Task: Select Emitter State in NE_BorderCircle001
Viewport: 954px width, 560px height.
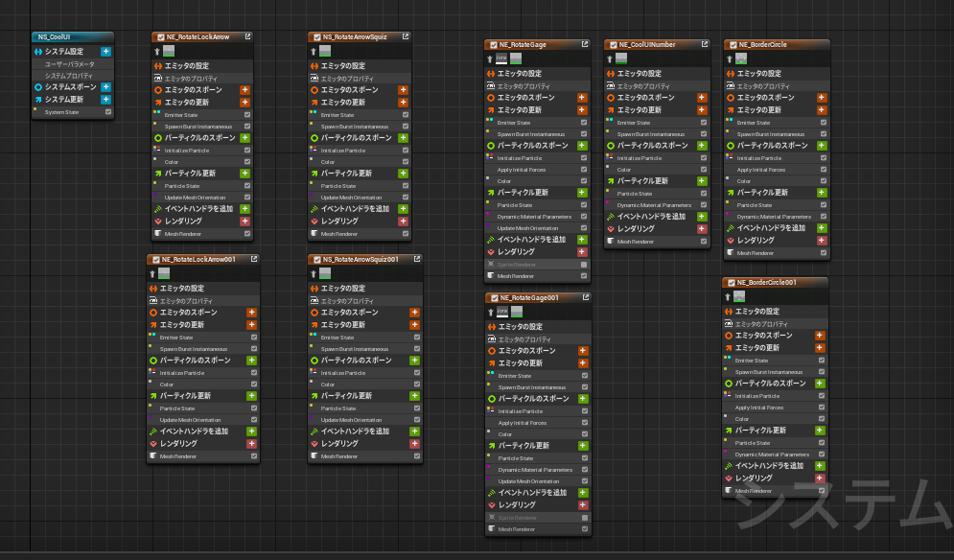Action: [x=775, y=361]
